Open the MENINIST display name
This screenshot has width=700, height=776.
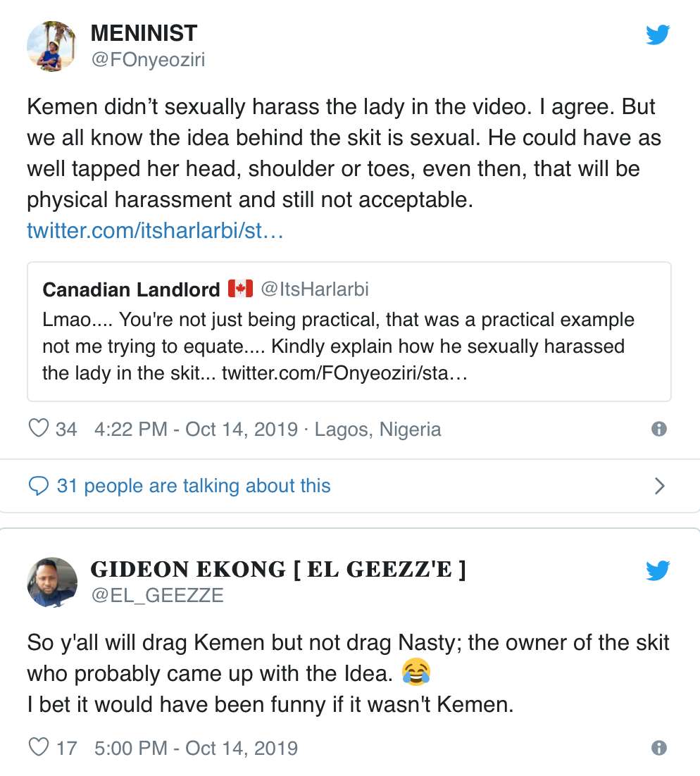tap(144, 33)
